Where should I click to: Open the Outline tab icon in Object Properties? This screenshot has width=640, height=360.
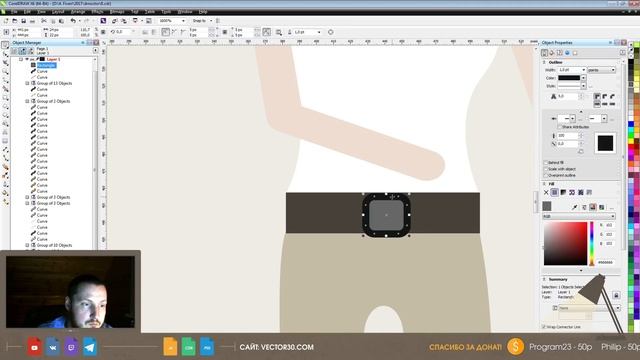[x=544, y=53]
